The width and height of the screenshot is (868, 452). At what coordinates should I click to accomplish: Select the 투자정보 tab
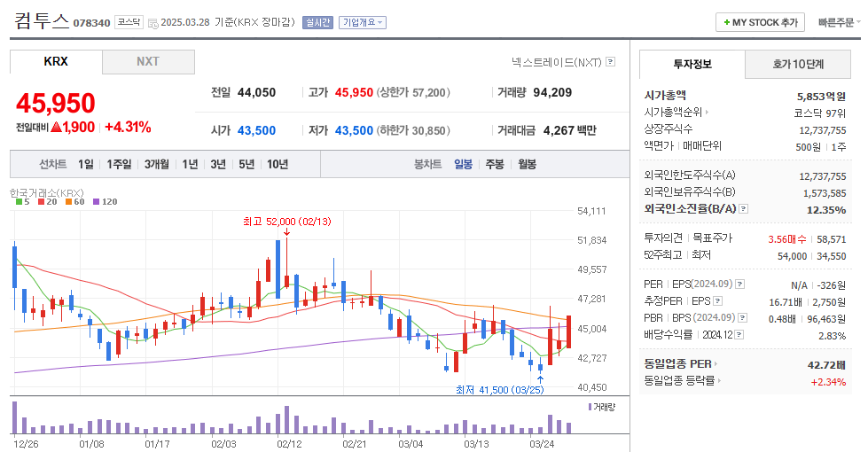point(692,64)
